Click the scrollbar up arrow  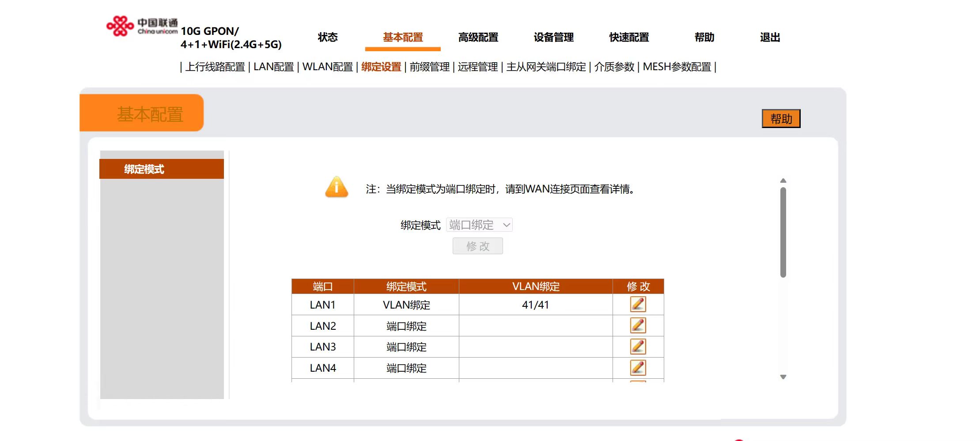tap(783, 181)
